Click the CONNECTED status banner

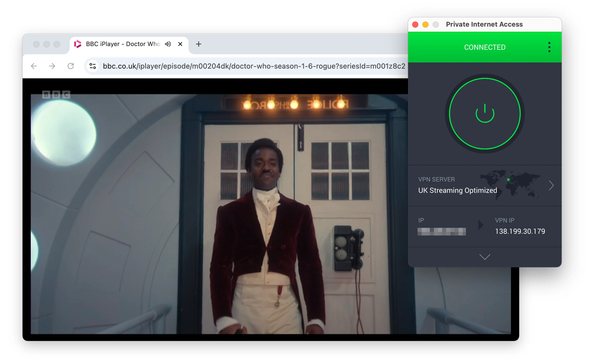(485, 47)
